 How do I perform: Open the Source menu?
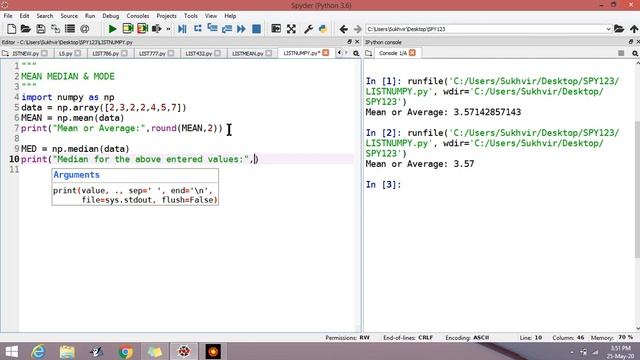click(69, 16)
